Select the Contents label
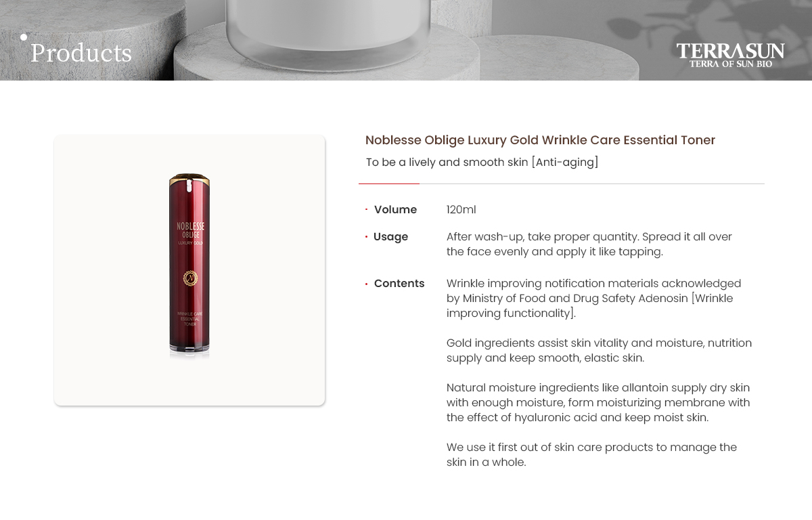Viewport: 812px width, 520px height. click(399, 284)
